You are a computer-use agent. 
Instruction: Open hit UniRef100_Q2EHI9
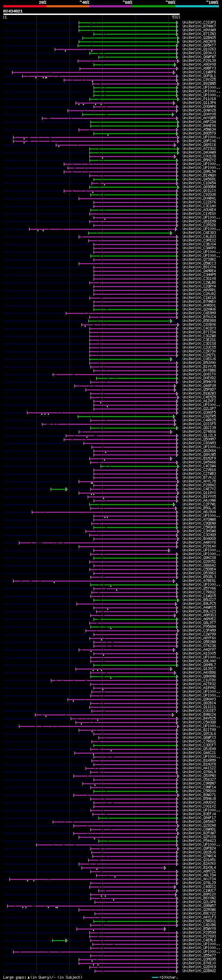199,967
